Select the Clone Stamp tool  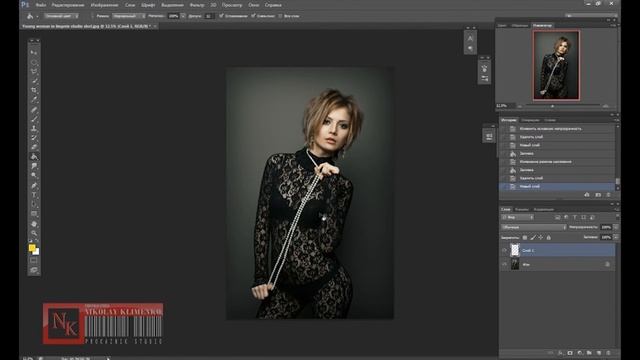point(34,129)
